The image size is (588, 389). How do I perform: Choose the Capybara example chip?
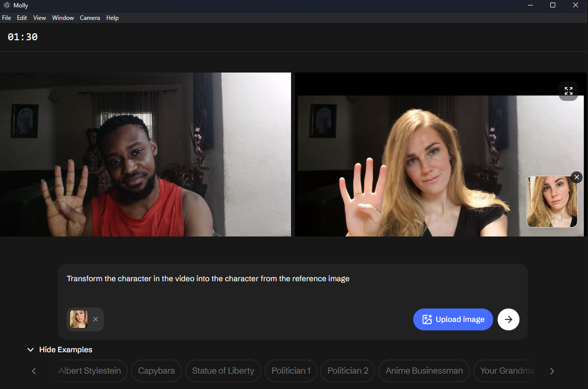tap(156, 371)
